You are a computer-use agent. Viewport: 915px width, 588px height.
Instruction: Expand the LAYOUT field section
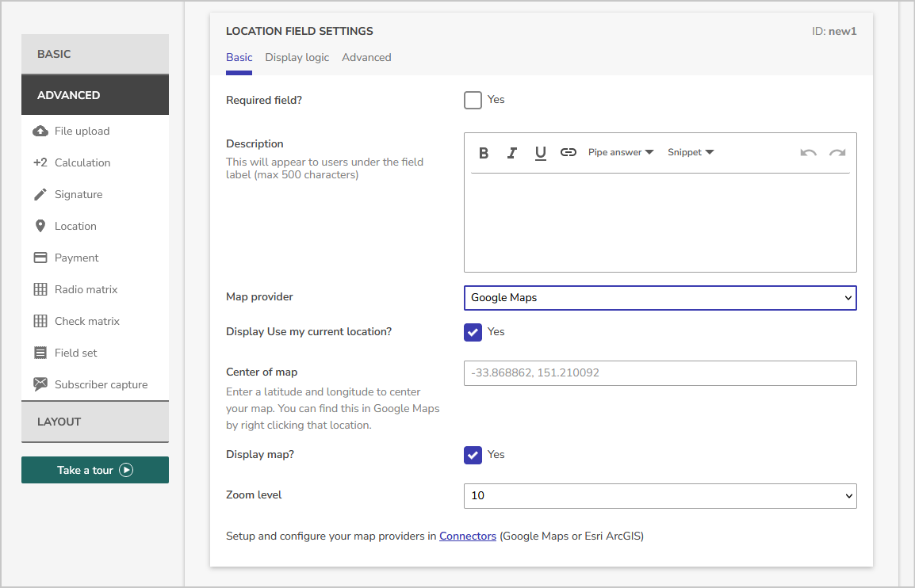coord(95,422)
